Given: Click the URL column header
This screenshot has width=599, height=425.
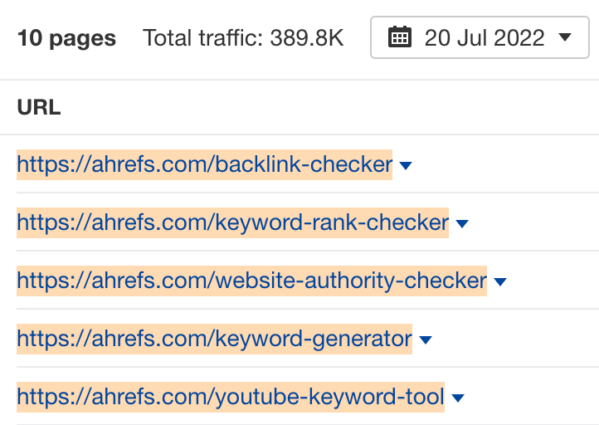Looking at the screenshot, I should pyautogui.click(x=39, y=107).
